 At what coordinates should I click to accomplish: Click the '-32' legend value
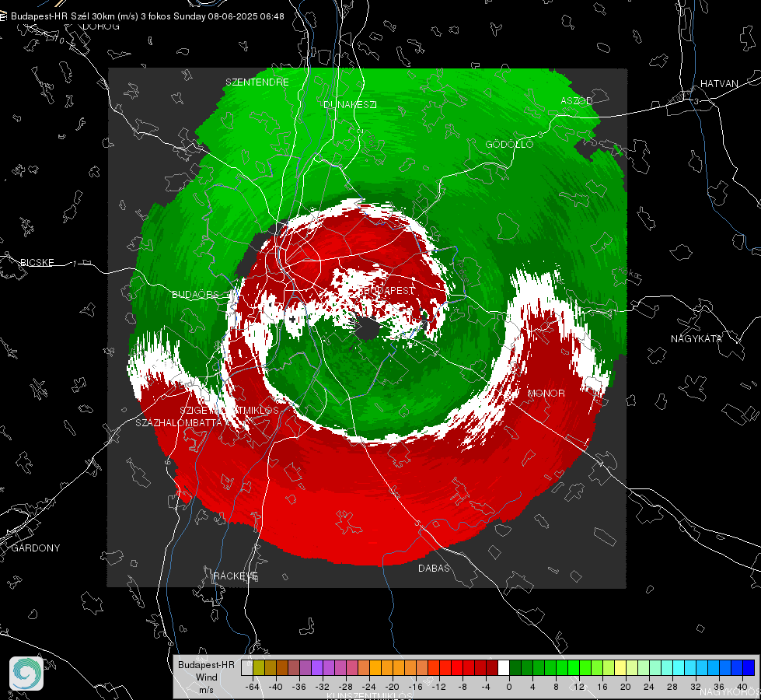[x=323, y=687]
